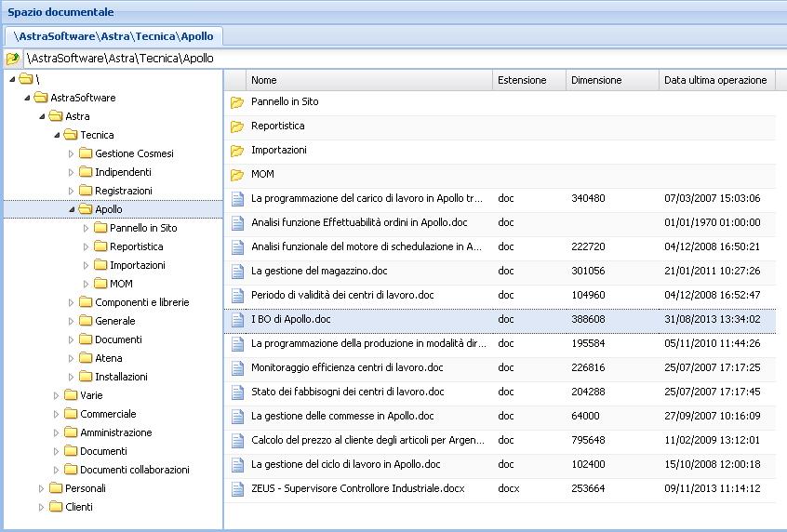Image resolution: width=787 pixels, height=532 pixels.
Task: Click document icon of La gestione delle commesse file
Action: click(237, 416)
